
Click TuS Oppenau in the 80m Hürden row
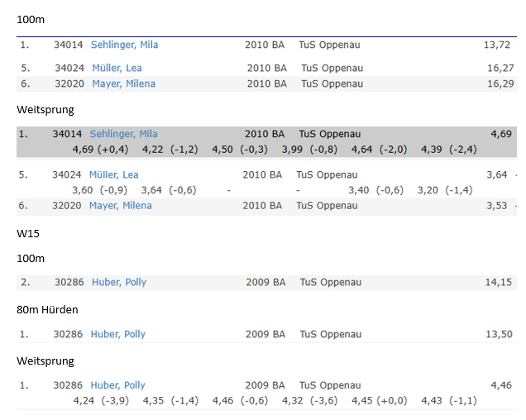tap(331, 334)
